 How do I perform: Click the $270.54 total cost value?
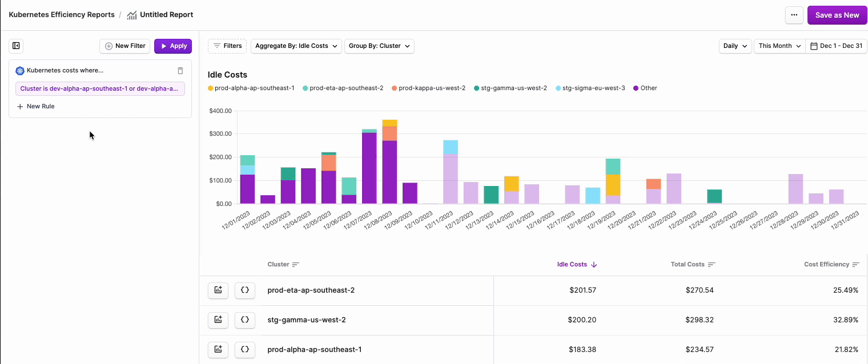coord(700,290)
